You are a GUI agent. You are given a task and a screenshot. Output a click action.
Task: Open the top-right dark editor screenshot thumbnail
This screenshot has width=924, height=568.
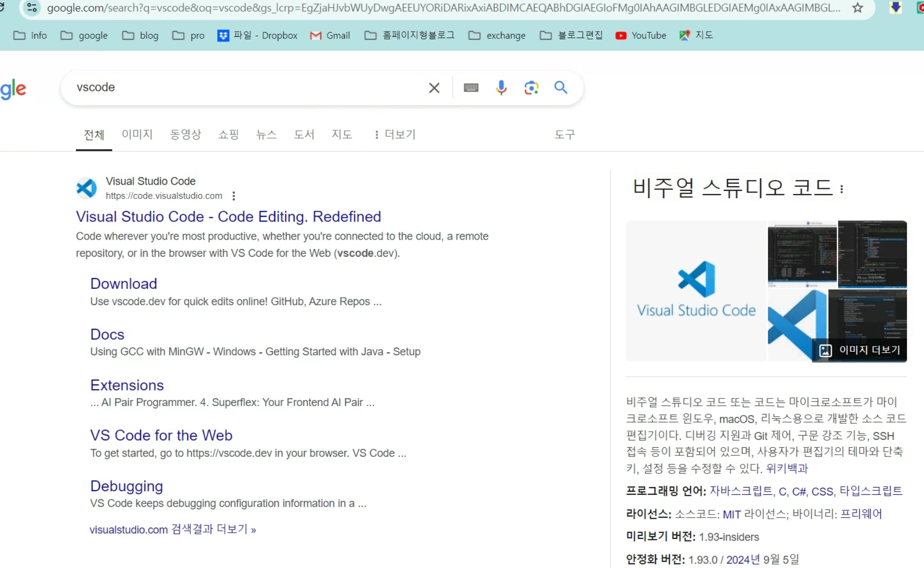[872, 254]
